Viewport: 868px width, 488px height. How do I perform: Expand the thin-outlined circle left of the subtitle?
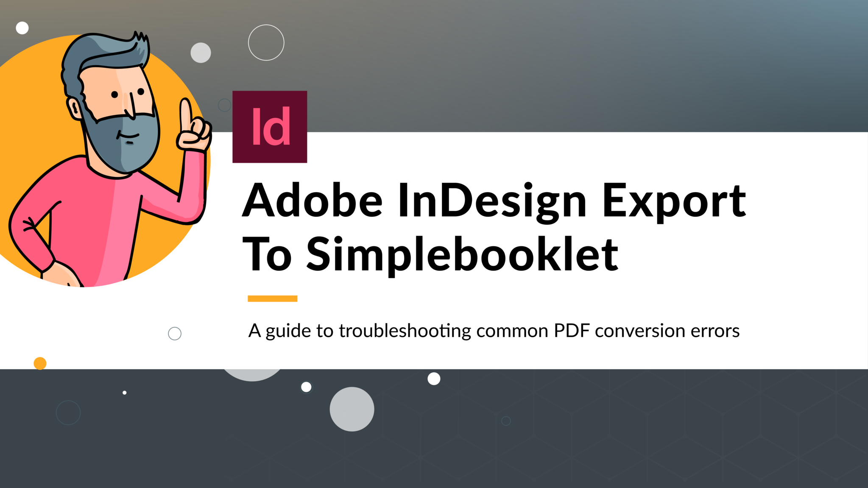[174, 334]
